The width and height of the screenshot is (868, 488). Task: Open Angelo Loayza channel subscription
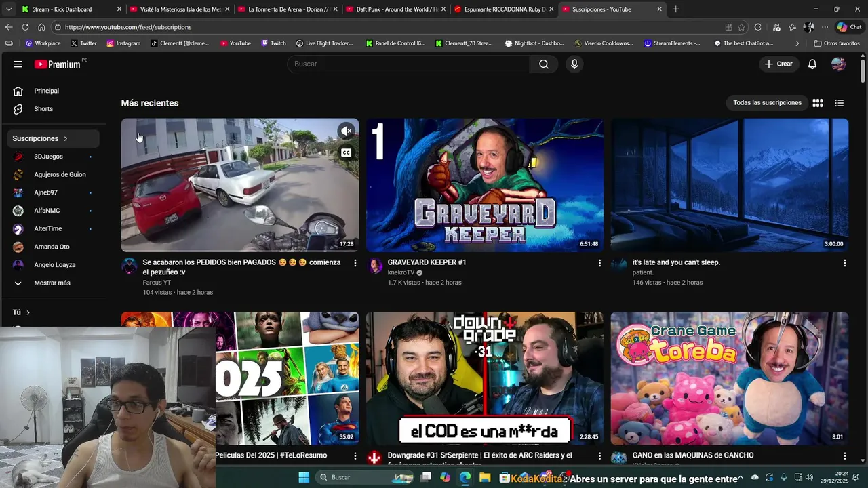(53, 265)
